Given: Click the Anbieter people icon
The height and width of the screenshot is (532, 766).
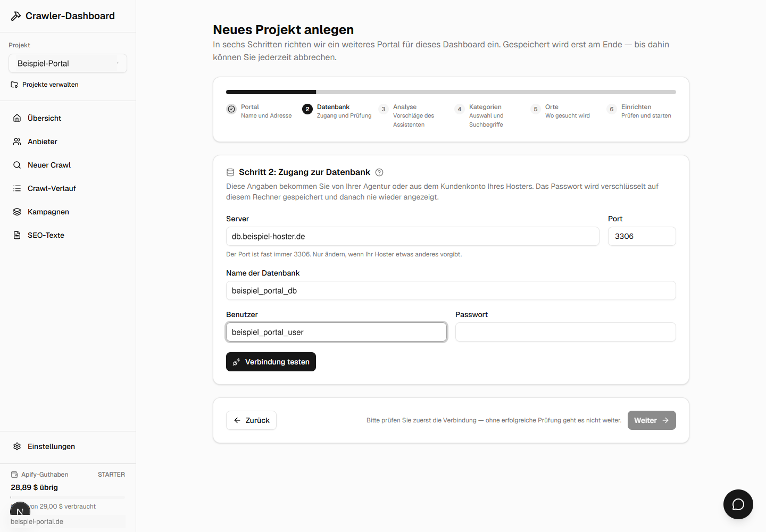Looking at the screenshot, I should [17, 142].
